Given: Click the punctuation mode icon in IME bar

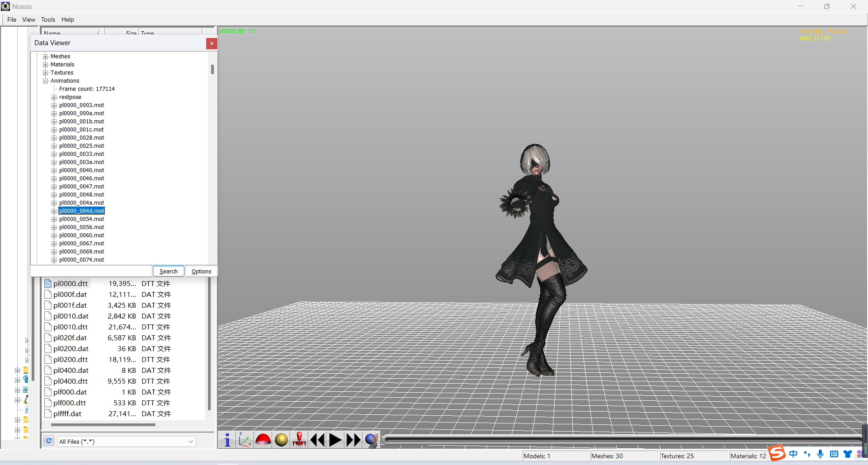Looking at the screenshot, I should click(807, 454).
